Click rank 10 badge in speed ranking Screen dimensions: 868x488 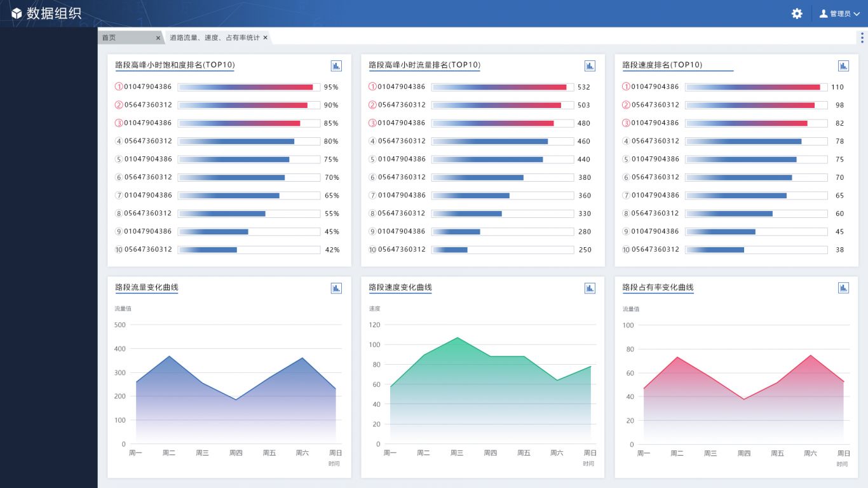(626, 250)
